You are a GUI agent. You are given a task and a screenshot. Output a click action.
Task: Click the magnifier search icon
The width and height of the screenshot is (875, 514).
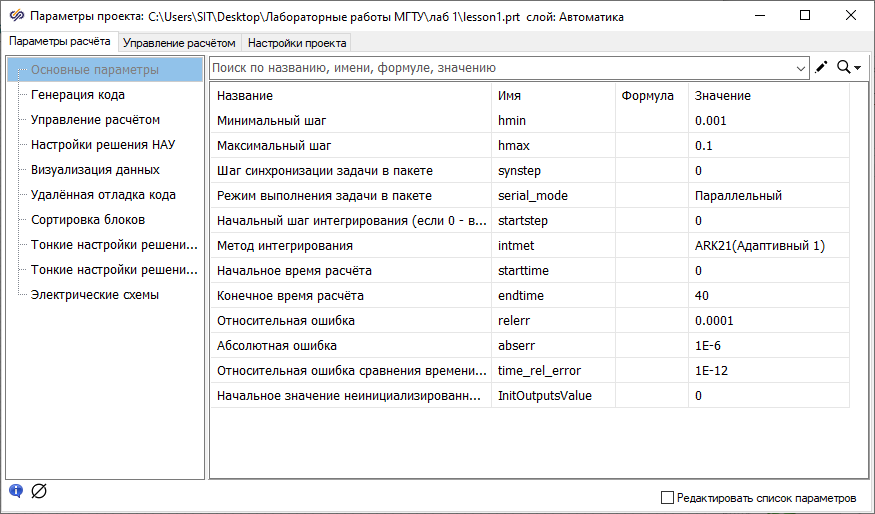[x=844, y=67]
